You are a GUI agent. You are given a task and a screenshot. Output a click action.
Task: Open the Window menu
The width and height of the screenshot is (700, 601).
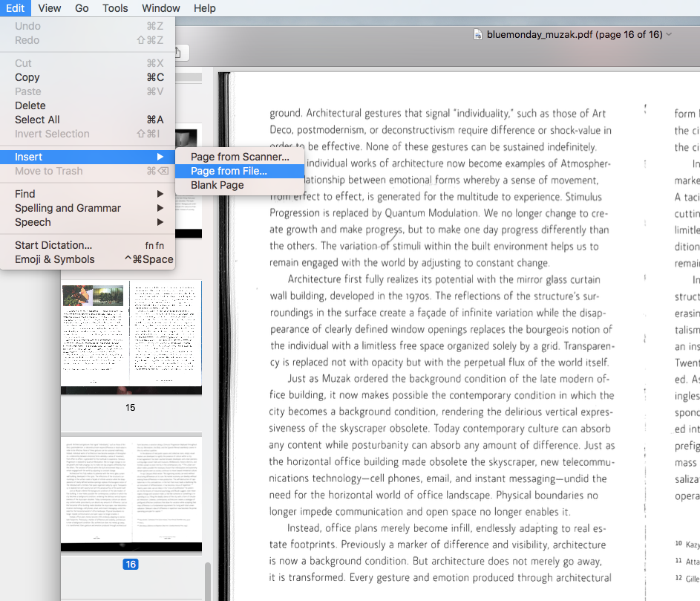(161, 8)
